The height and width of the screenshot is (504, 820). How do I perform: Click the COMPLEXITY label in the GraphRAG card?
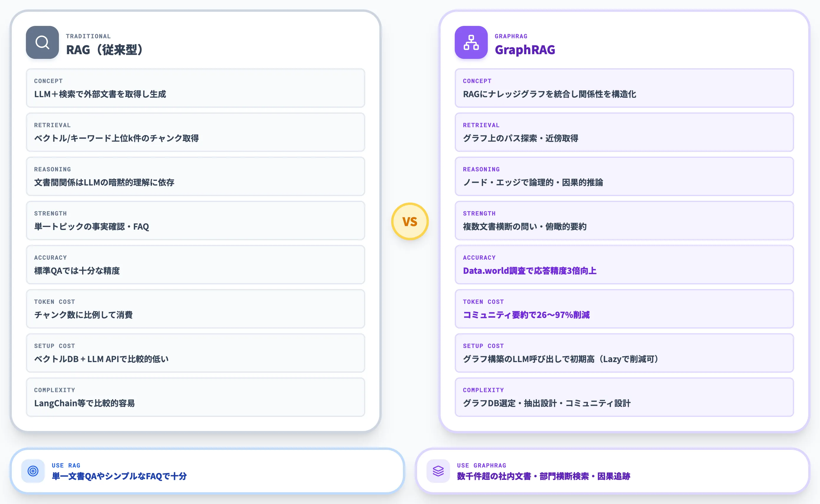click(483, 390)
